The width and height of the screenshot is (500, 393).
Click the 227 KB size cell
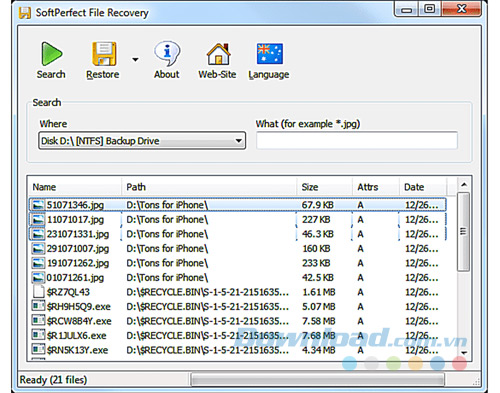[x=316, y=219]
